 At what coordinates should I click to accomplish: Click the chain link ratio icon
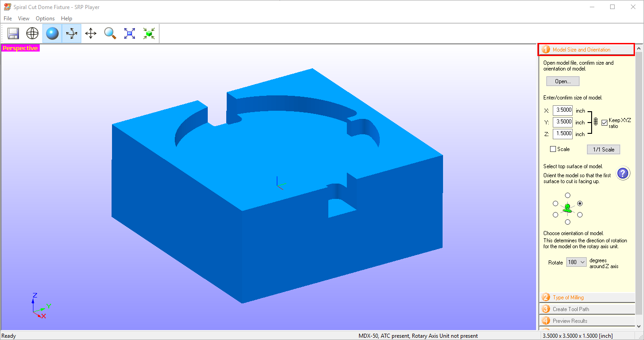pyautogui.click(x=595, y=122)
